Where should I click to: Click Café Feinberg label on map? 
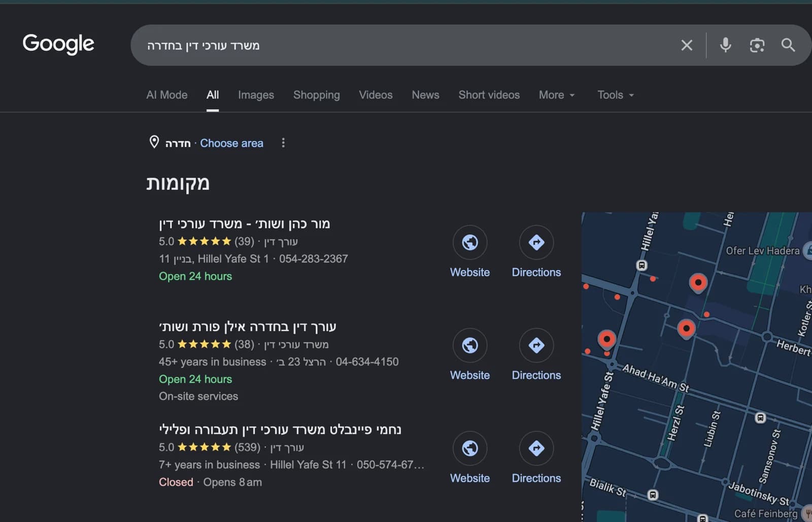click(x=766, y=514)
